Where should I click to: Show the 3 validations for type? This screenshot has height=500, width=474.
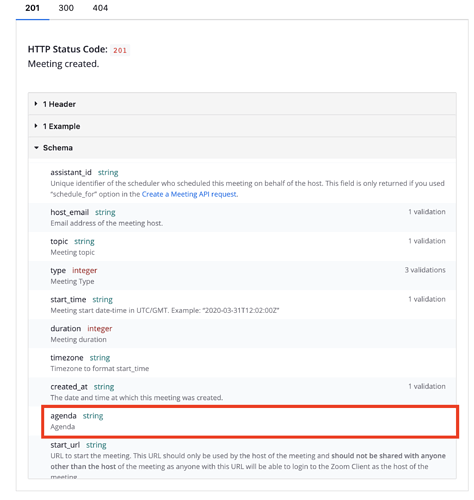425,270
